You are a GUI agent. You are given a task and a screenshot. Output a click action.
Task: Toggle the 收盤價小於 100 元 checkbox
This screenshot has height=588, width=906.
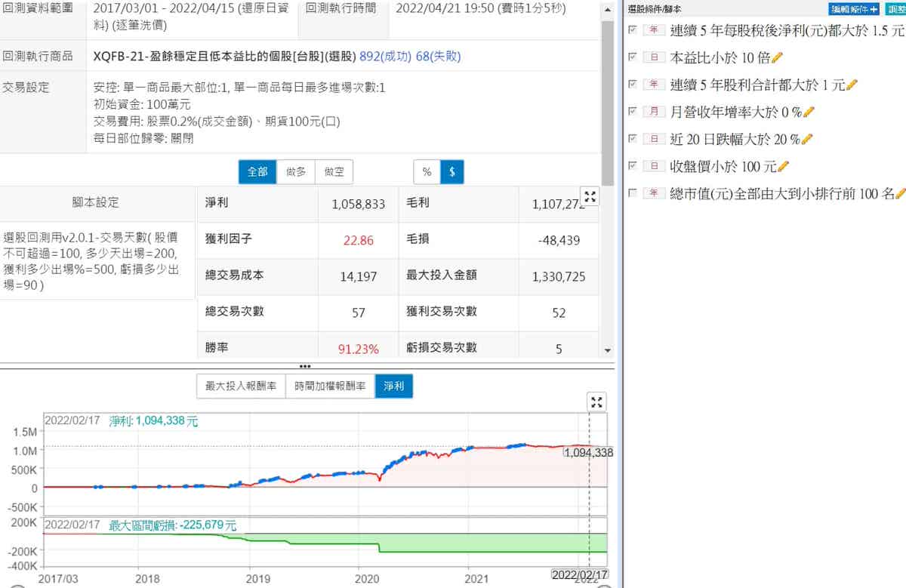(633, 166)
